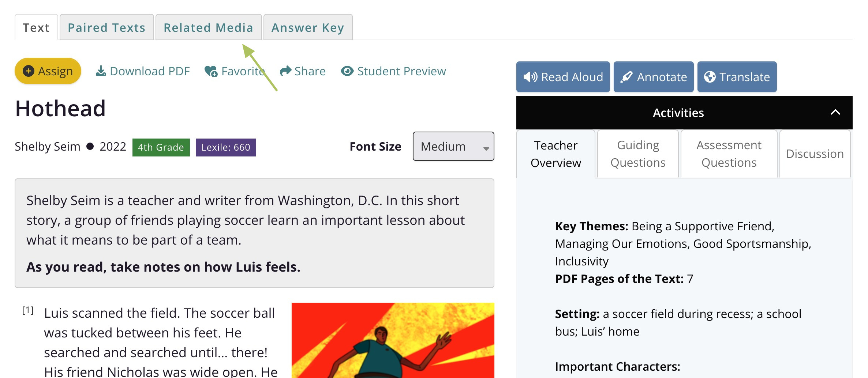
Task: Click the Download PDF arrow icon
Action: click(x=101, y=71)
